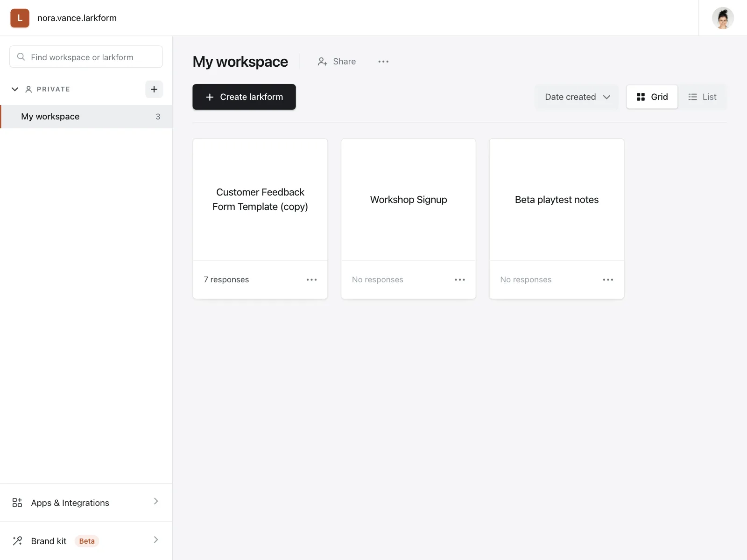The width and height of the screenshot is (747, 560).
Task: Click Create larkform button
Action: pos(244,97)
